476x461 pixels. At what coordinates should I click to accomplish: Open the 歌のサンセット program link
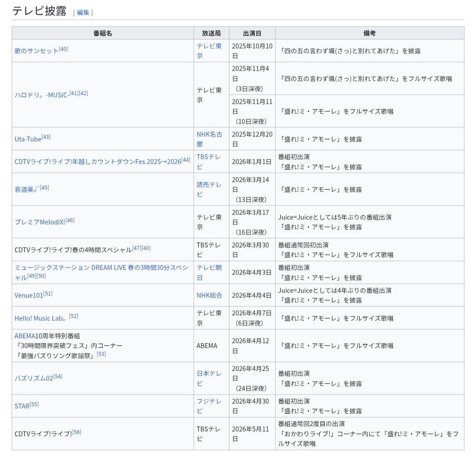pyautogui.click(x=36, y=51)
